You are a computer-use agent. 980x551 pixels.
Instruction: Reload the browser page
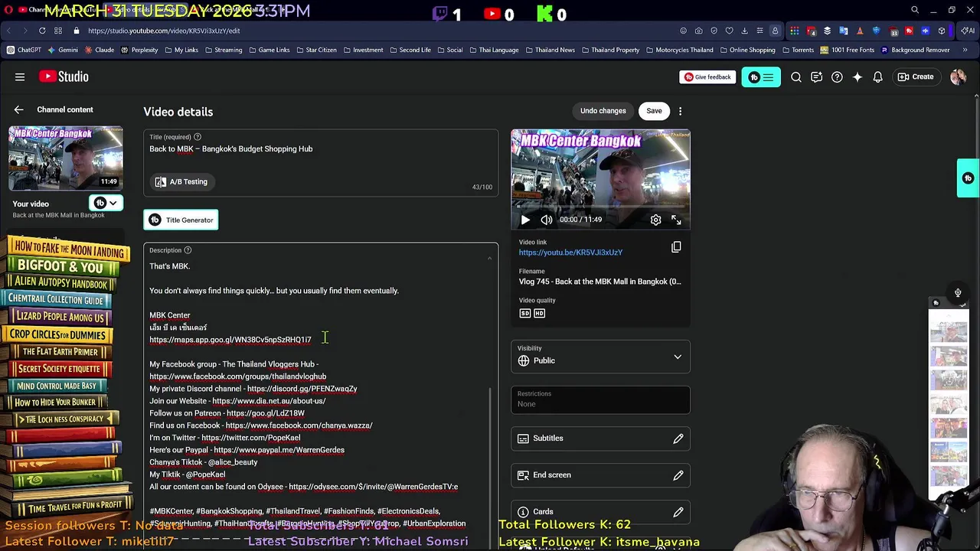coord(42,31)
